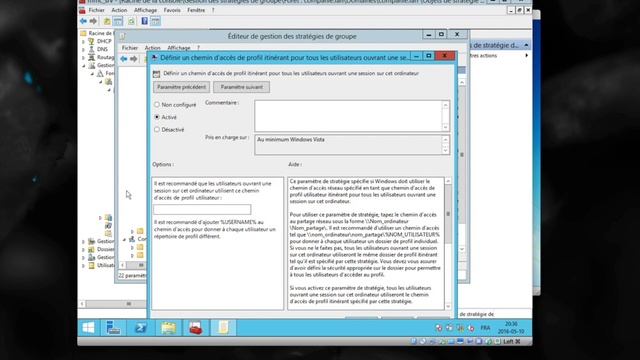Click the profile path input field under Options

click(202, 209)
